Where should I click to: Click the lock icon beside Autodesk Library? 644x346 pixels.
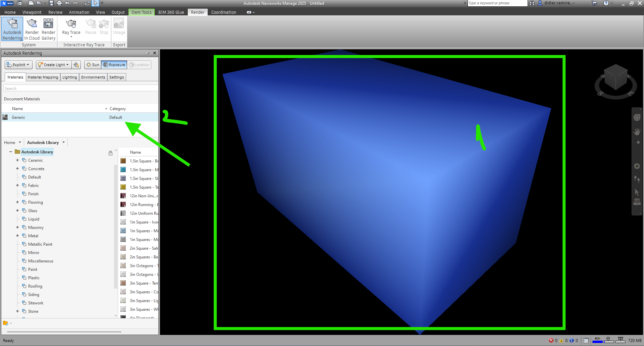[110, 153]
